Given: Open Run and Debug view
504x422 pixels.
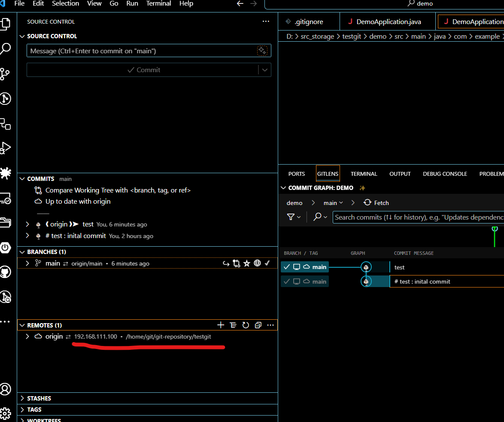Looking at the screenshot, I should pyautogui.click(x=6, y=148).
